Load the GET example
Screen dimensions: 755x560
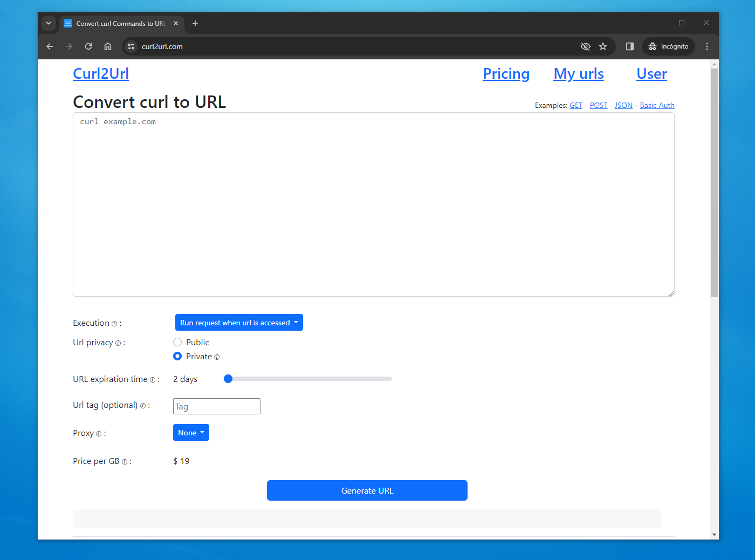click(x=576, y=105)
